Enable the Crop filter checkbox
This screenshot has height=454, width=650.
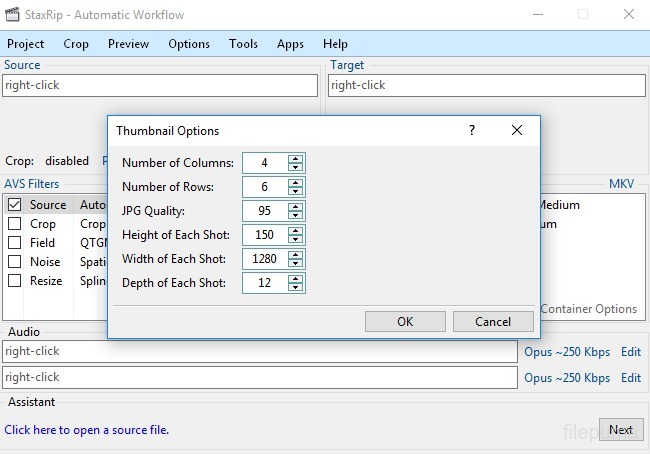tap(15, 224)
